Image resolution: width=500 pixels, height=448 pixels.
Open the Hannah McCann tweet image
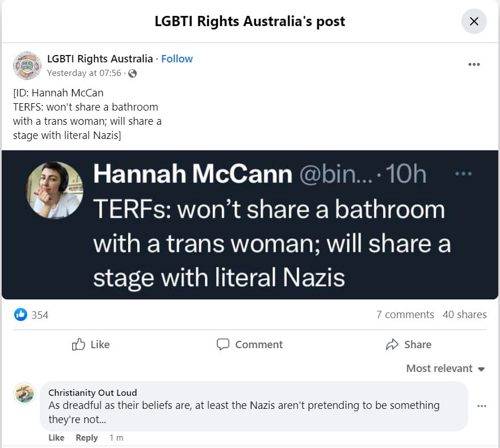[x=250, y=225]
